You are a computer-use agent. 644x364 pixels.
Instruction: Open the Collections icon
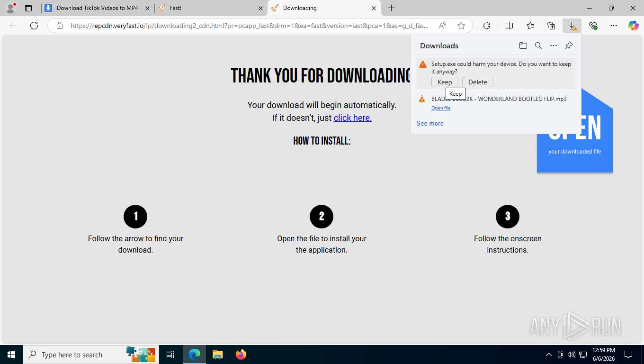click(x=551, y=26)
